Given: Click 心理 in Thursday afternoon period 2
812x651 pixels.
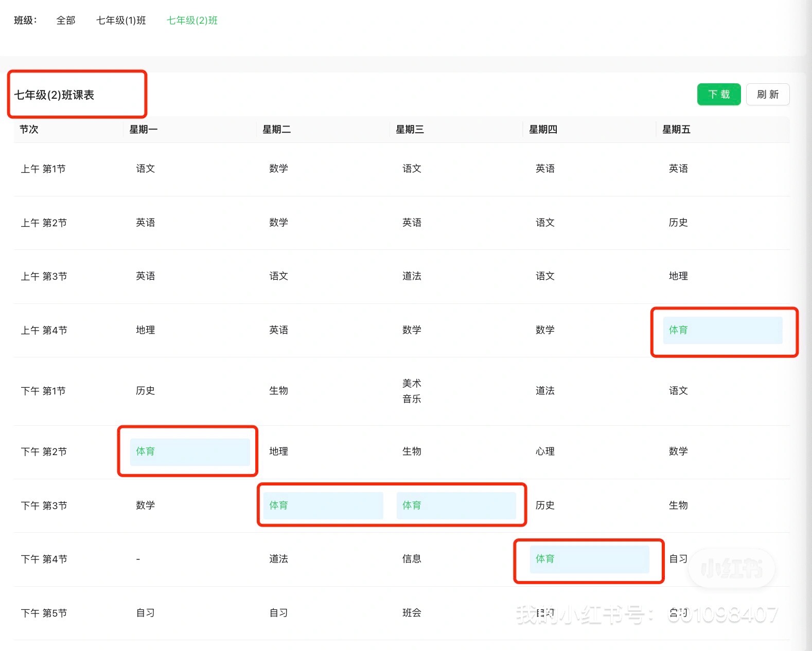Looking at the screenshot, I should point(545,451).
